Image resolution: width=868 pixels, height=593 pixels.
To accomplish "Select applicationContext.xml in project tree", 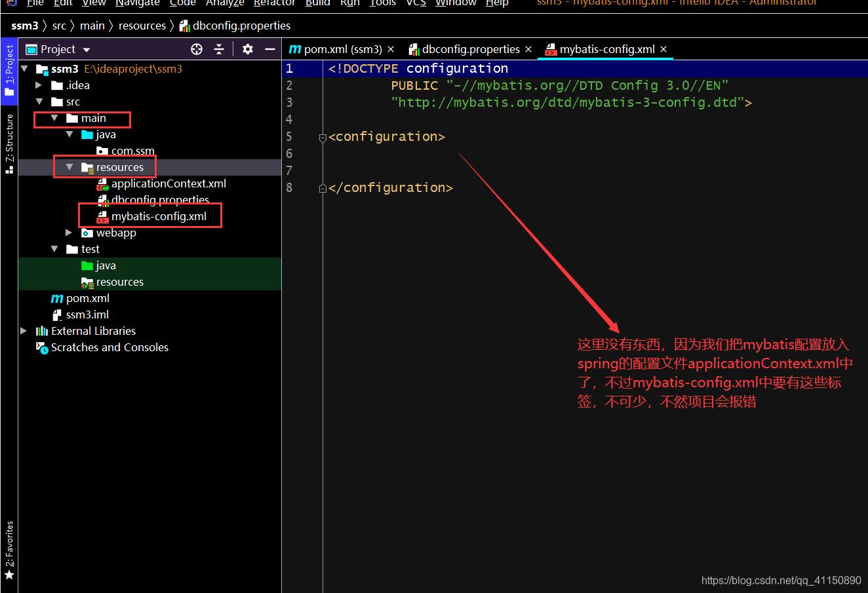I will point(168,183).
